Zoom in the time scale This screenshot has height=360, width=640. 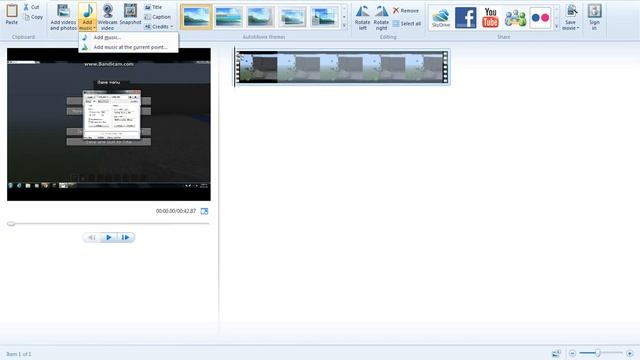tap(629, 353)
